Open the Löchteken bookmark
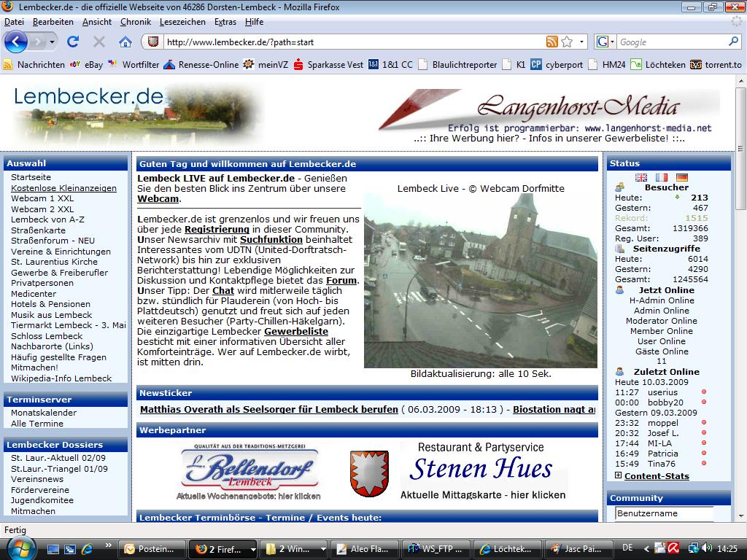 point(659,65)
